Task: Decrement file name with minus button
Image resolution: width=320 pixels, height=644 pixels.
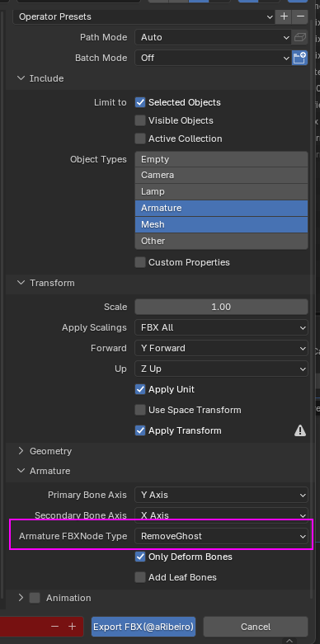Action: (55, 627)
